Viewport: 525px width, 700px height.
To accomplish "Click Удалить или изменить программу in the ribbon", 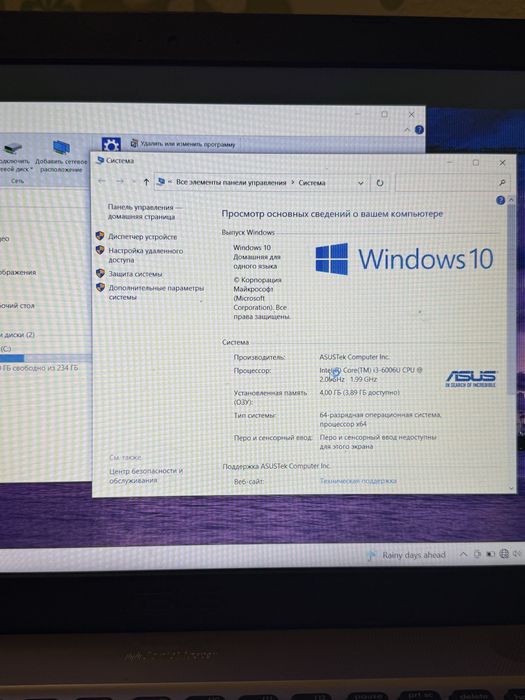I will (183, 144).
